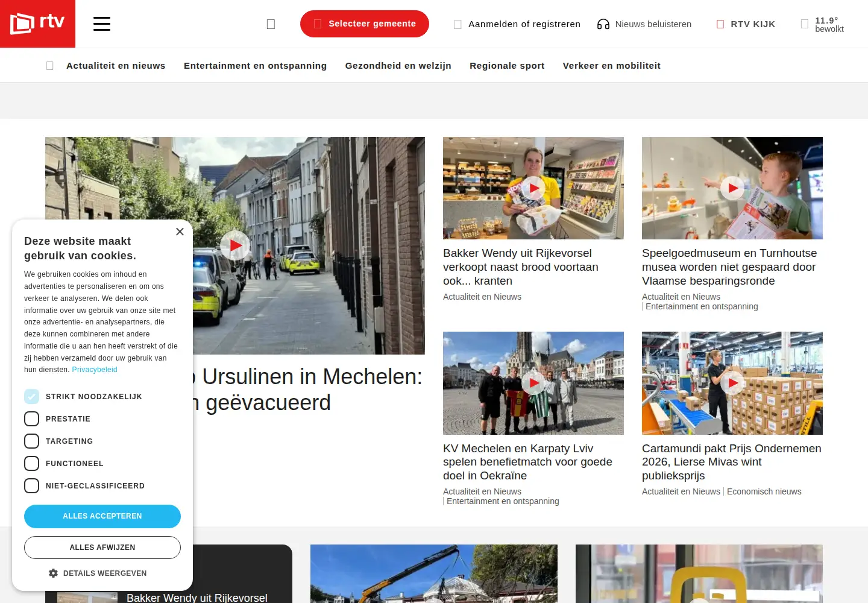Open the headline Bakker Wendy uit Rijkevorsel
Screen dimensions: 868x603
pyautogui.click(x=521, y=267)
